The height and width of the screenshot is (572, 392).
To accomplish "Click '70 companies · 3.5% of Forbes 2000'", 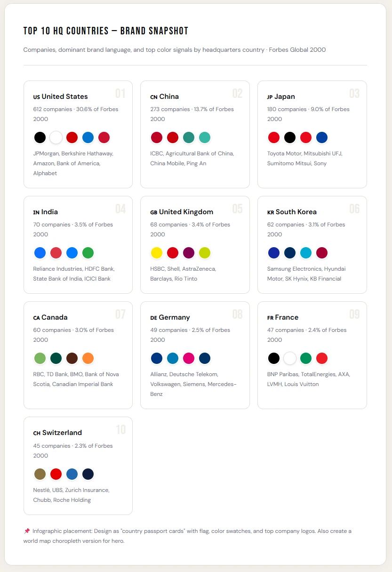I will tap(73, 229).
